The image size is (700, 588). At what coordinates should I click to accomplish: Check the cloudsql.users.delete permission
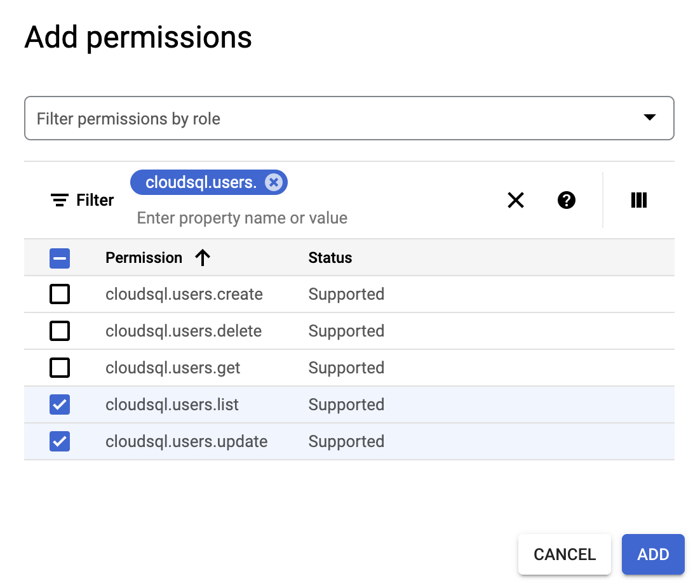(x=60, y=331)
